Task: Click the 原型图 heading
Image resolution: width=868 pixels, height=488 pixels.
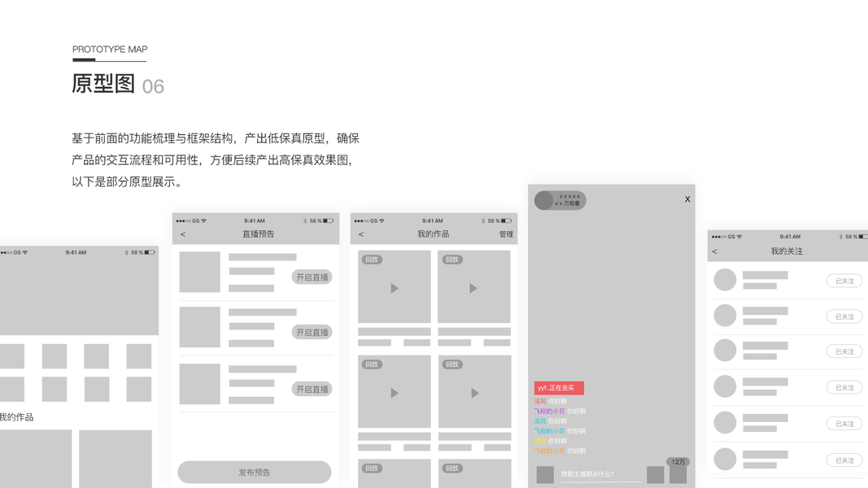Action: point(103,84)
